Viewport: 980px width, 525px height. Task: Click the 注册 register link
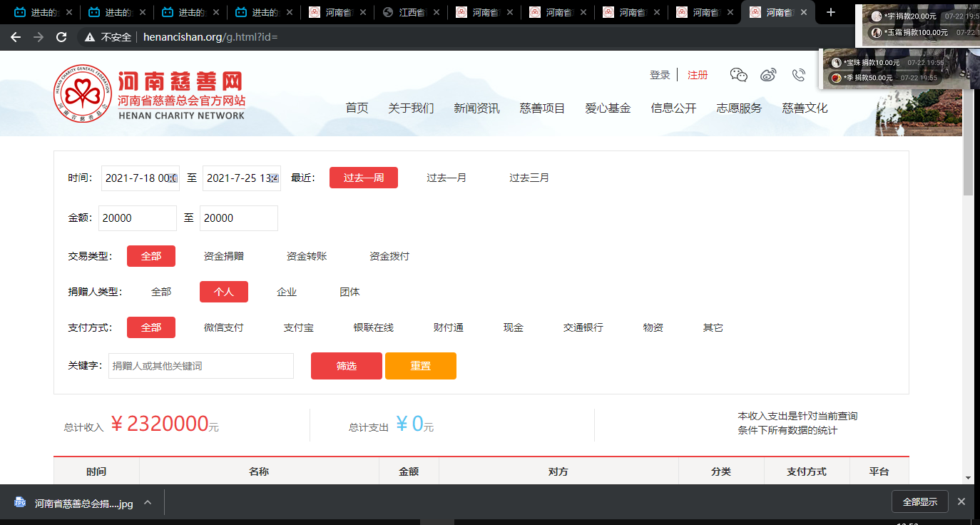click(698, 75)
